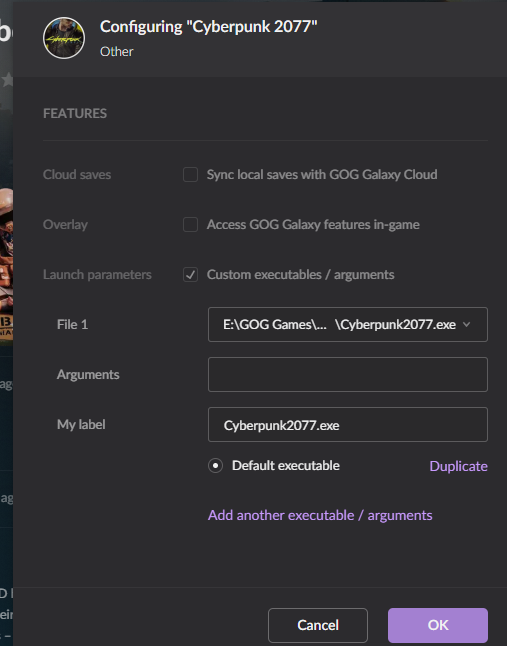This screenshot has width=507, height=646.
Task: Cancel the configuration dialog
Action: (318, 625)
